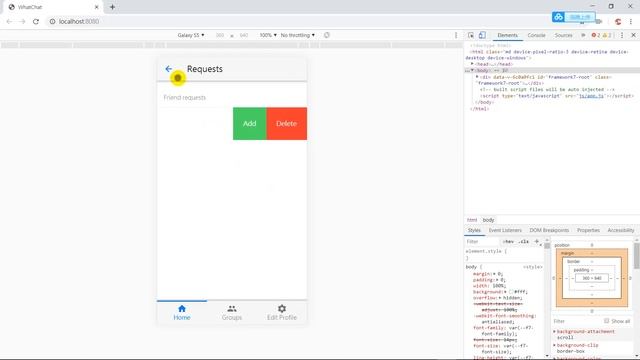Open the Chrome three-dot menu
This screenshot has width=640, height=360.
click(x=631, y=21)
